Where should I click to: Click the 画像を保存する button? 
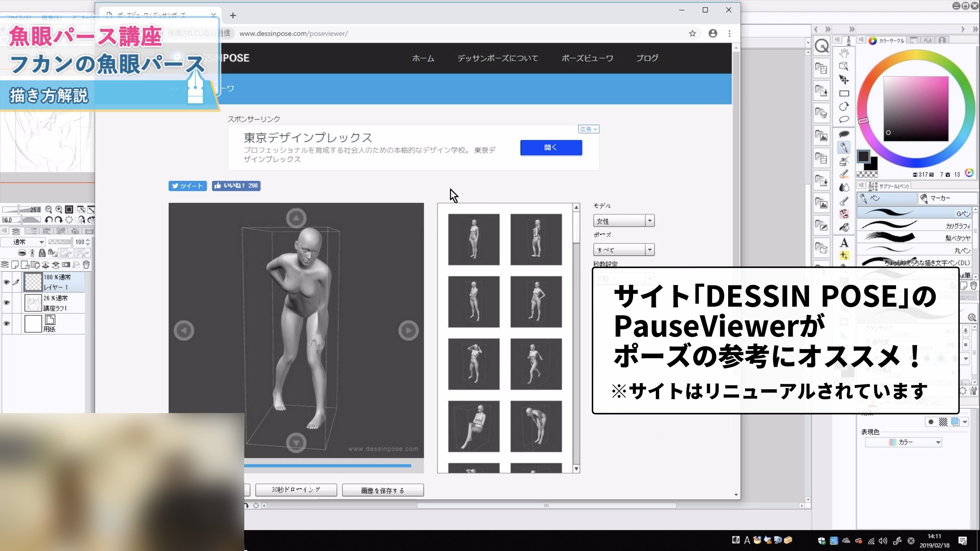(x=382, y=490)
